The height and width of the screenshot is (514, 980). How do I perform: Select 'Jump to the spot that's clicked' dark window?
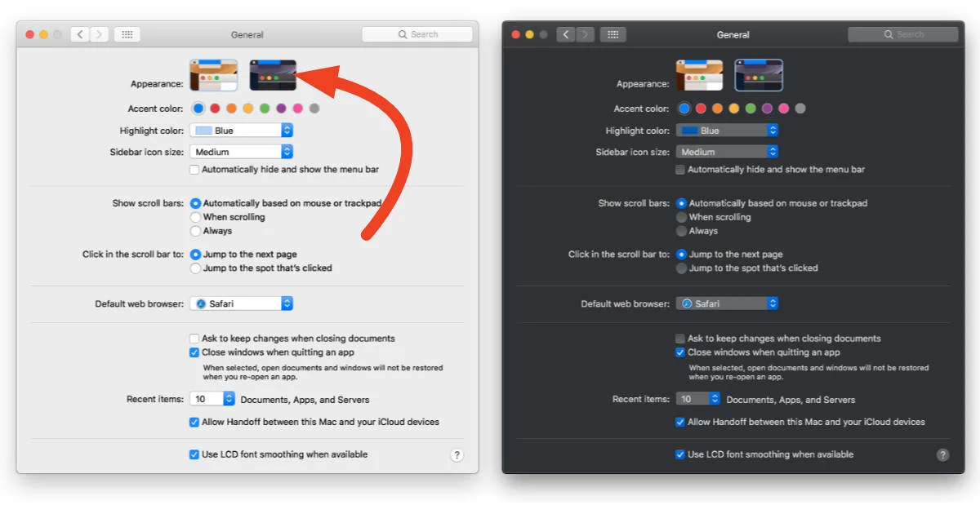point(681,268)
